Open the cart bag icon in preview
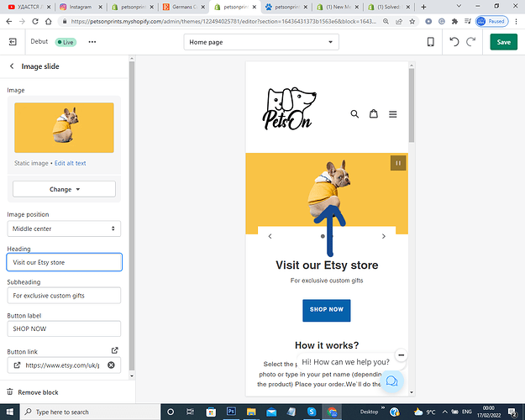The height and width of the screenshot is (420, 525). 374,114
